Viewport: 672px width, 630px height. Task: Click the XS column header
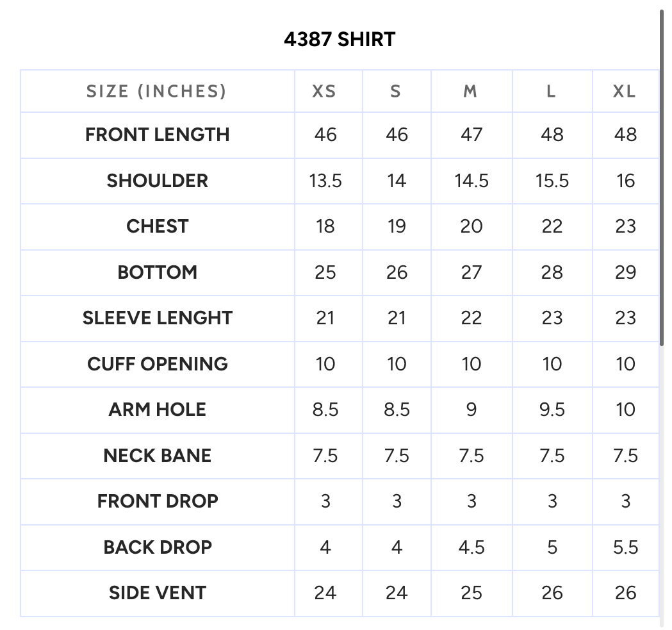pyautogui.click(x=324, y=92)
